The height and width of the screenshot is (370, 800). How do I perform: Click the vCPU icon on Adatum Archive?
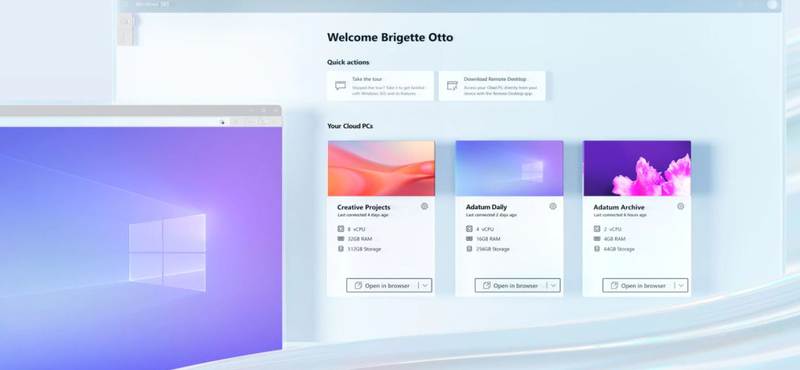(x=597, y=229)
